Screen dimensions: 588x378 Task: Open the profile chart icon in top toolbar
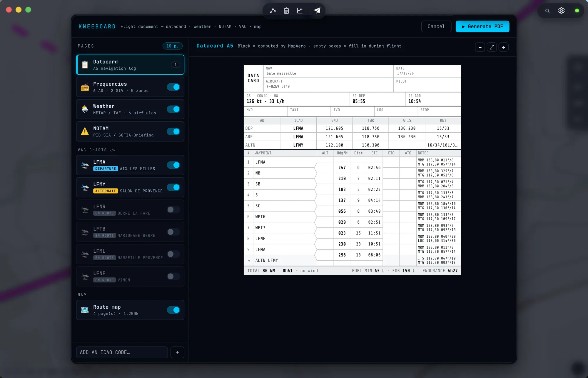pos(300,11)
